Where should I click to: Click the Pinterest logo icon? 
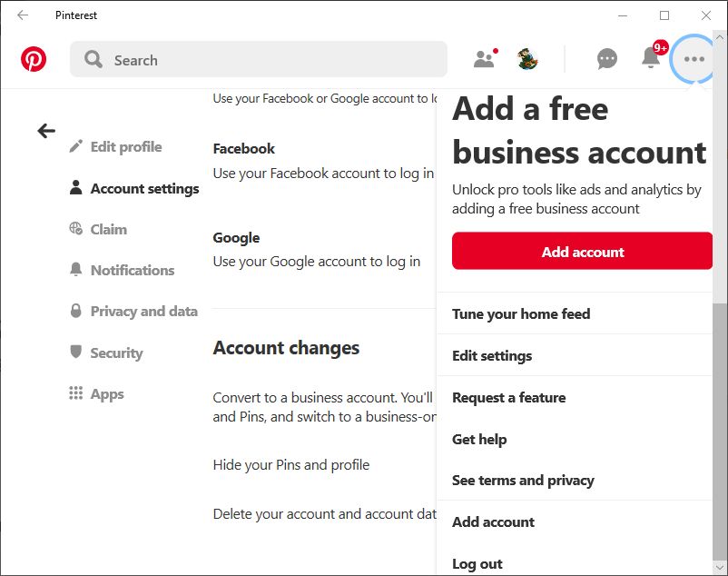coord(34,59)
